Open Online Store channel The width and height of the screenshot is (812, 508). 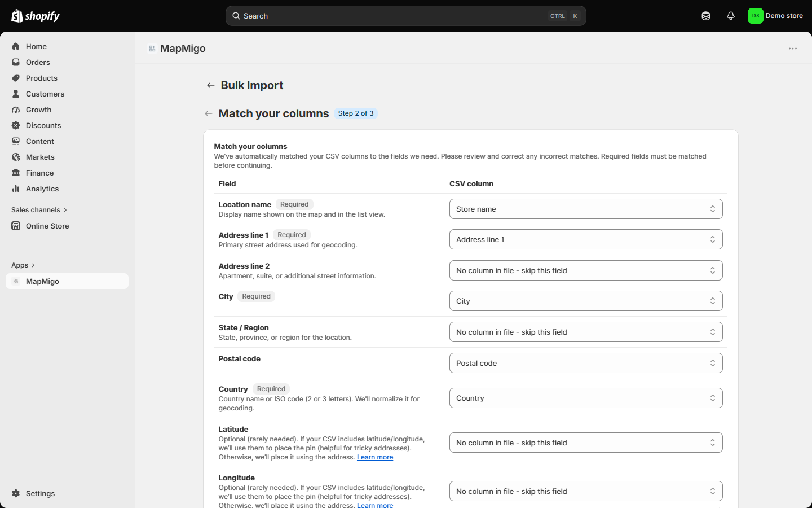[67, 226]
